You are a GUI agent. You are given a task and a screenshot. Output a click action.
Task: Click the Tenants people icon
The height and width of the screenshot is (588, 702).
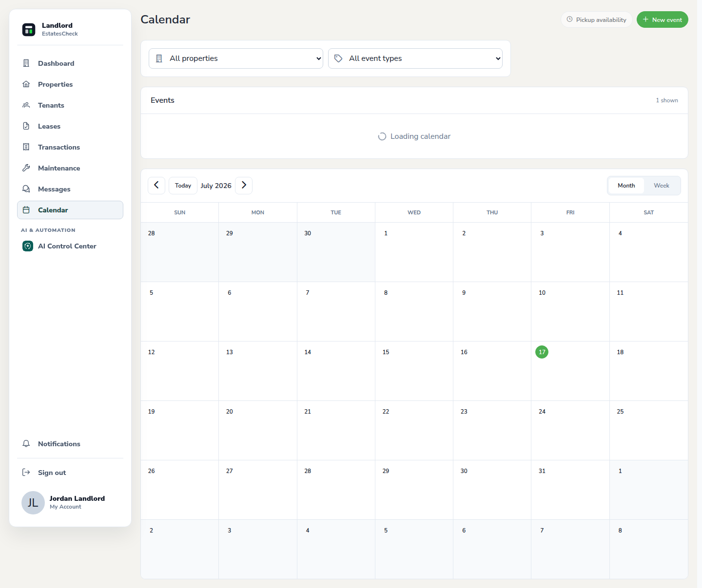pyautogui.click(x=26, y=105)
